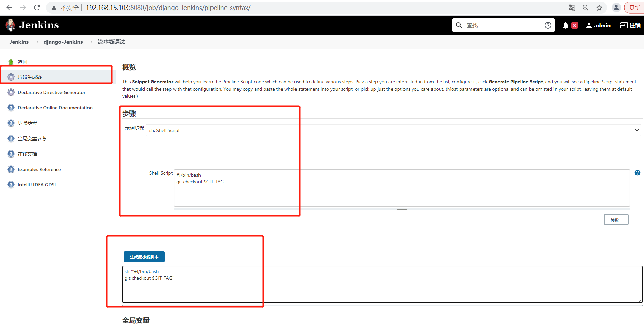Viewport: 644px width, 333px height.
Task: Open the 示例步骤 step dropdown
Action: (393, 130)
